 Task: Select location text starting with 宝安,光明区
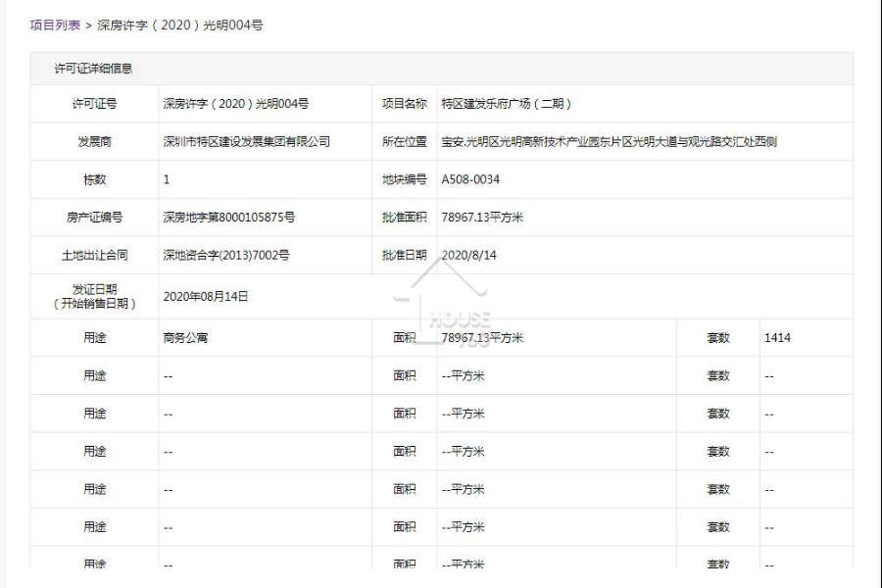pyautogui.click(x=610, y=142)
